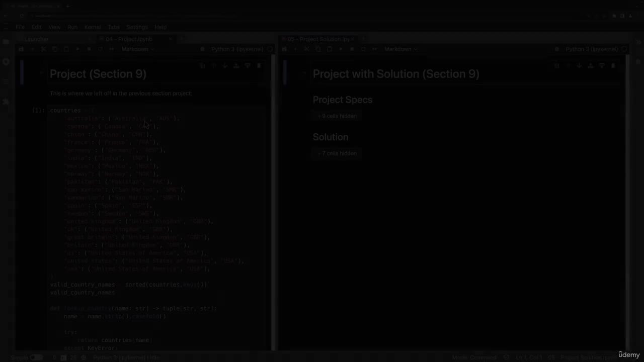Insert cell above Project (Section 9) cell

pos(236,66)
